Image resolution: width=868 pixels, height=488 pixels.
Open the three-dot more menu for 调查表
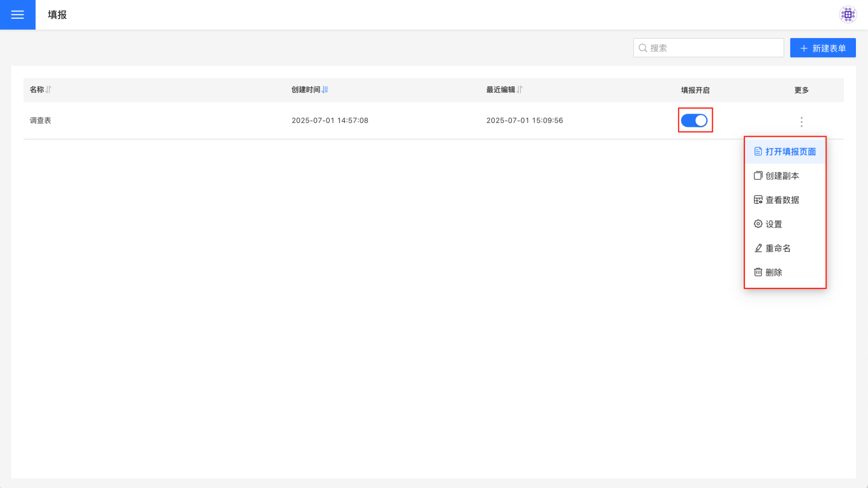[x=801, y=122]
